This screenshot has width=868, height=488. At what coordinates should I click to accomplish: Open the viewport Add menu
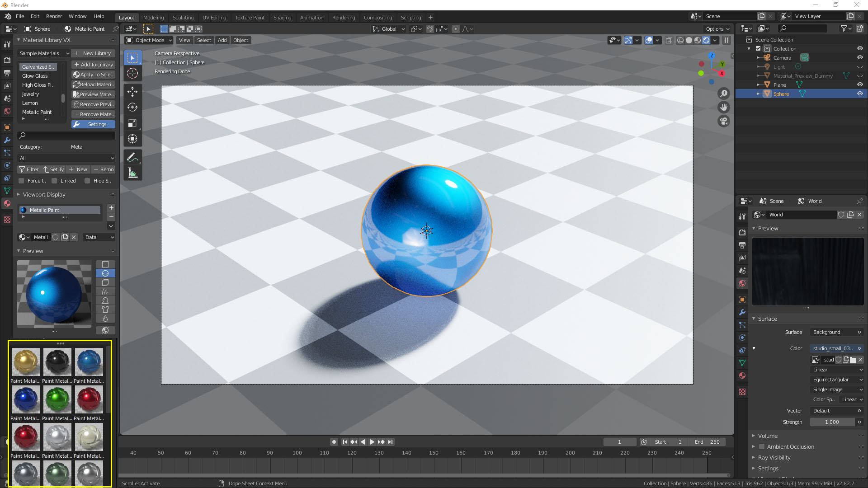pyautogui.click(x=222, y=40)
